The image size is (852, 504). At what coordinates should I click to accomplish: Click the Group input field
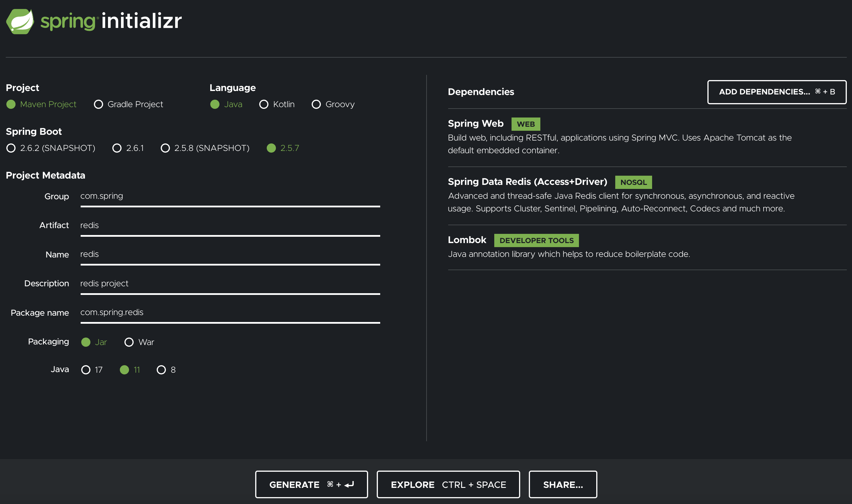click(x=230, y=196)
